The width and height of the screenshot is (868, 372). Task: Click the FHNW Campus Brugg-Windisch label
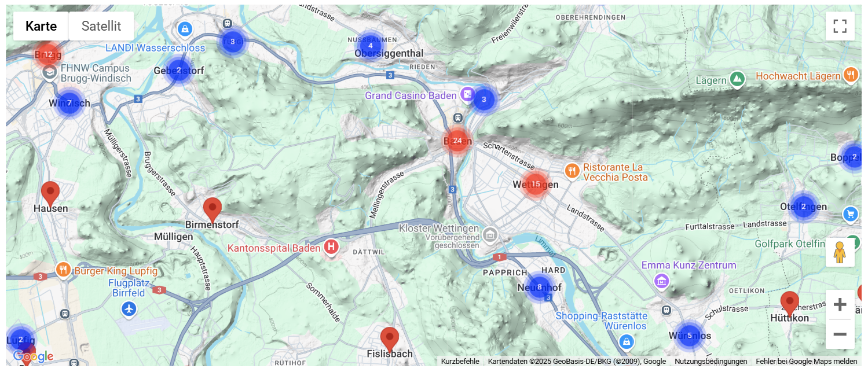96,73
